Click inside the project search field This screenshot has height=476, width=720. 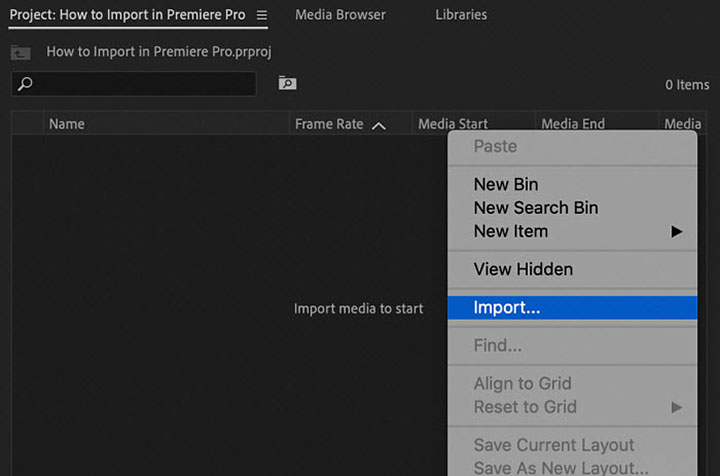pos(140,85)
